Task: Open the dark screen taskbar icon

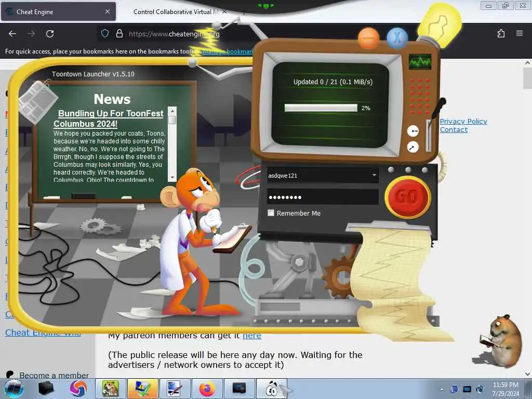Action: coord(239,389)
